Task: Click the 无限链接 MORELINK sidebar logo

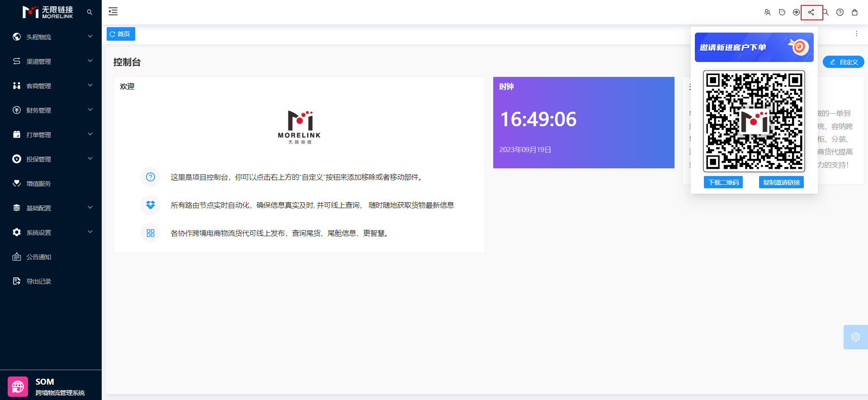Action: pyautogui.click(x=47, y=12)
